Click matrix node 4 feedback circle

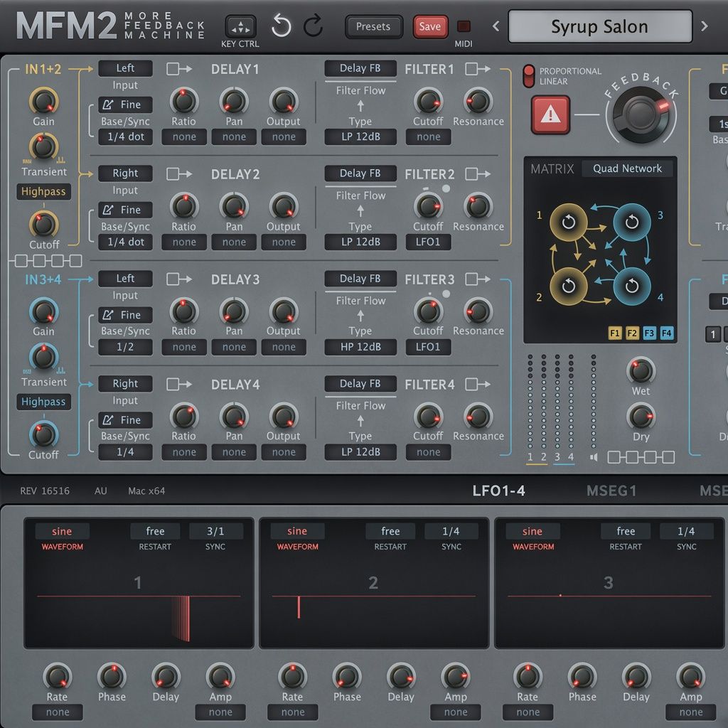pos(631,286)
